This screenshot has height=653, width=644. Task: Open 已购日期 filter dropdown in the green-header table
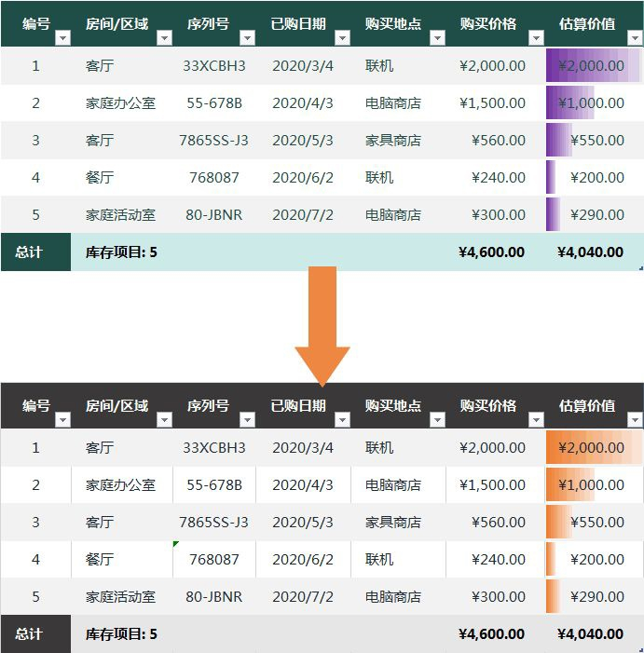(x=342, y=38)
